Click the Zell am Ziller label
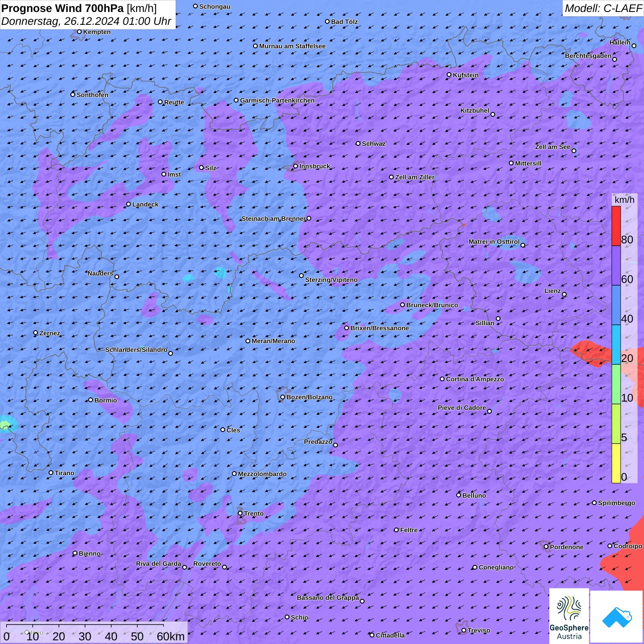The image size is (644, 644). 414,177
